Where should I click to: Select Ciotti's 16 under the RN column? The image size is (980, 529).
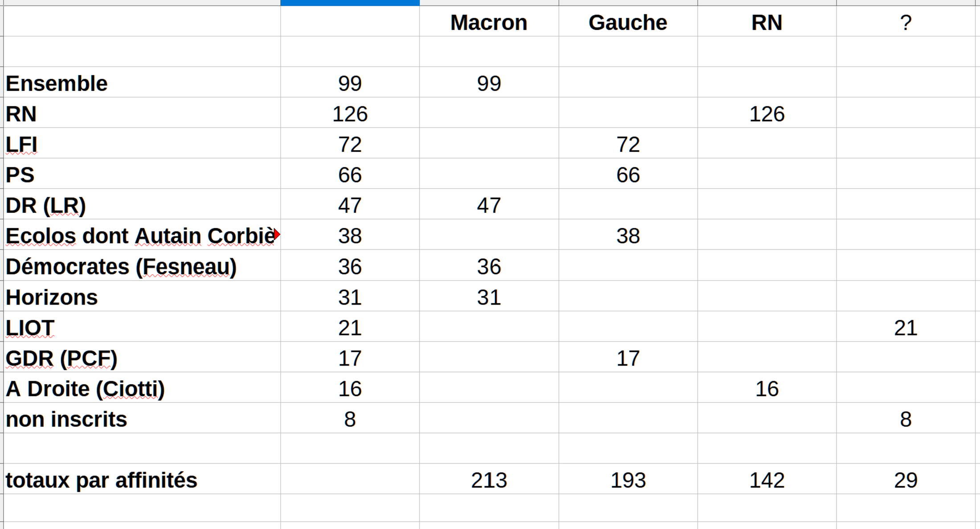tap(767, 389)
